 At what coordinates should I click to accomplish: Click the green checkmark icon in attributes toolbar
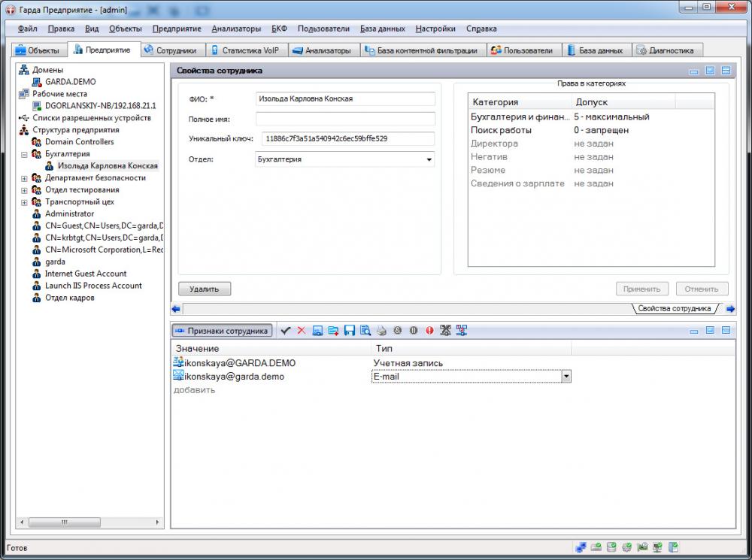285,330
